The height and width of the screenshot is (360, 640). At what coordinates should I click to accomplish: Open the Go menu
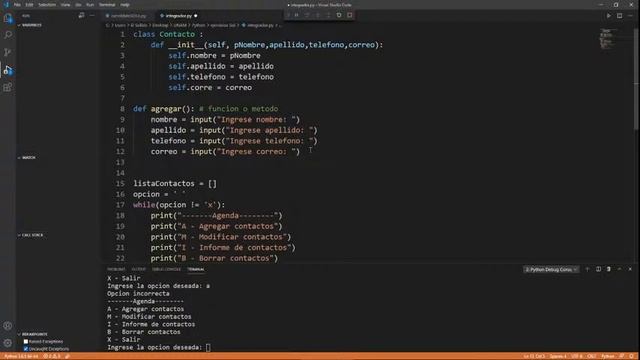78,5
